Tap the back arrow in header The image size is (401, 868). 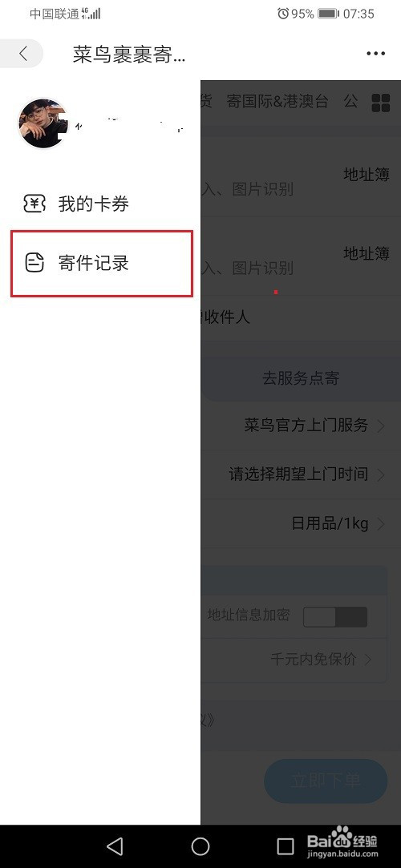point(22,54)
